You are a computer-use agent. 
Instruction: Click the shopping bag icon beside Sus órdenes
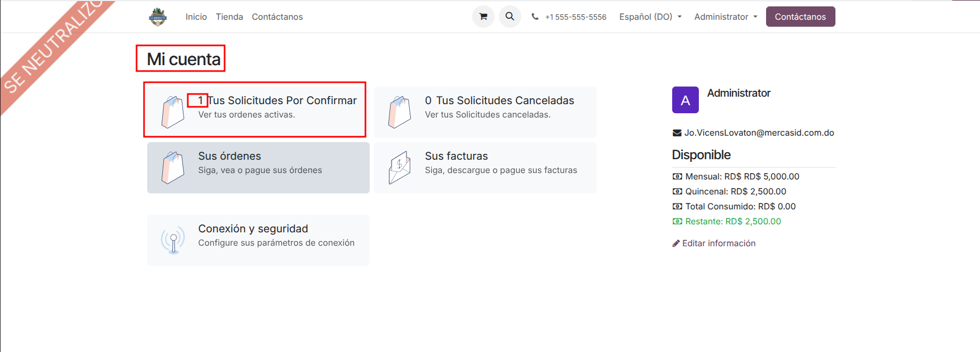[x=172, y=168]
